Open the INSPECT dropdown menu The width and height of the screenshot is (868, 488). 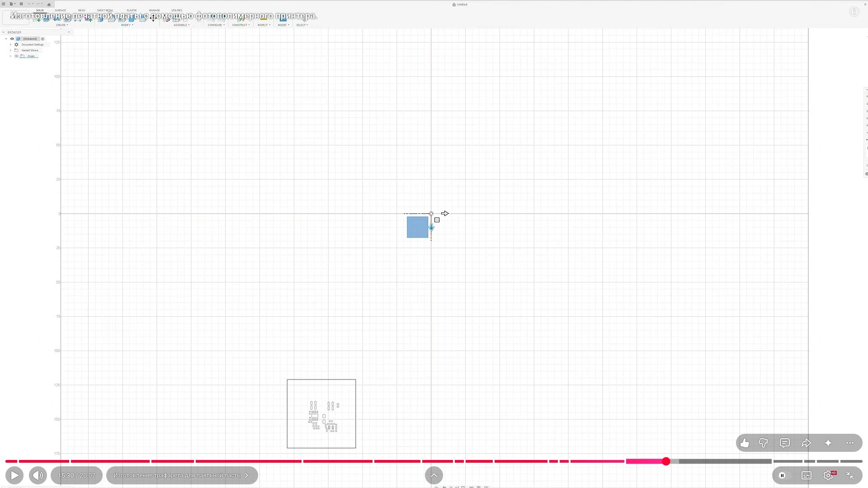point(264,25)
